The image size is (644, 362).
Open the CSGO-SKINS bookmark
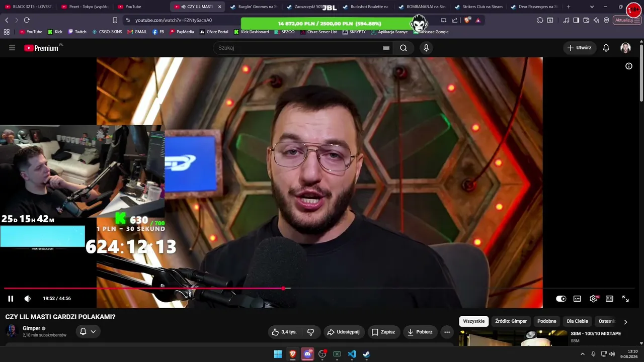tap(107, 32)
